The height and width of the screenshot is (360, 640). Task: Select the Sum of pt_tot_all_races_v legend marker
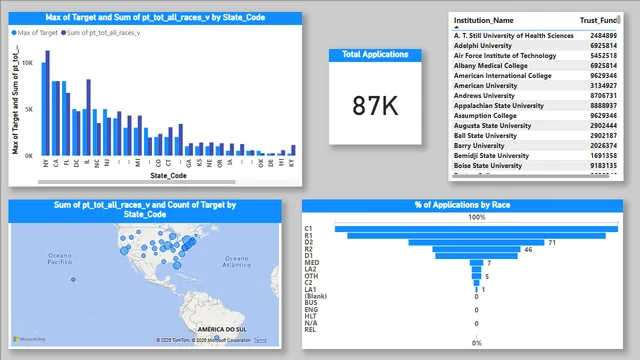[63, 33]
